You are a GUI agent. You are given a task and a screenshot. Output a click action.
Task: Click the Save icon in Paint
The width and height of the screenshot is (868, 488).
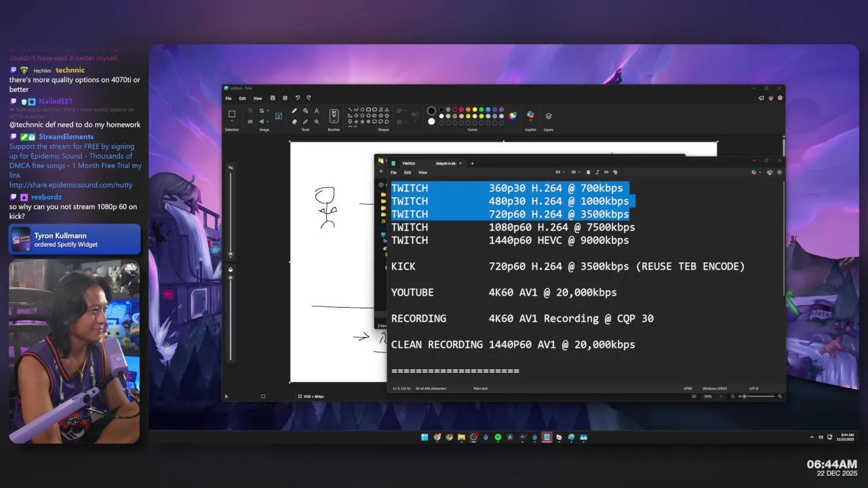click(x=273, y=98)
